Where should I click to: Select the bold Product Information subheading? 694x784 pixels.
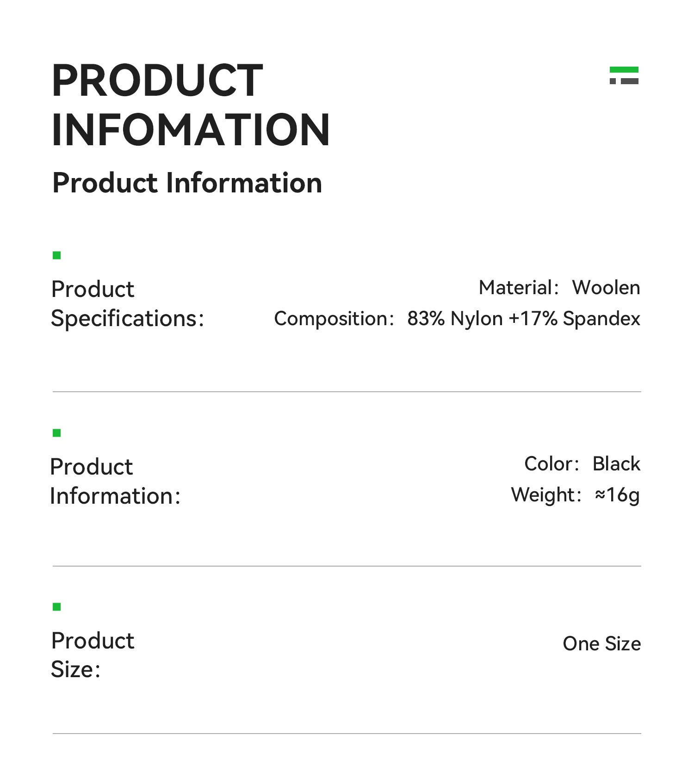coord(187,183)
